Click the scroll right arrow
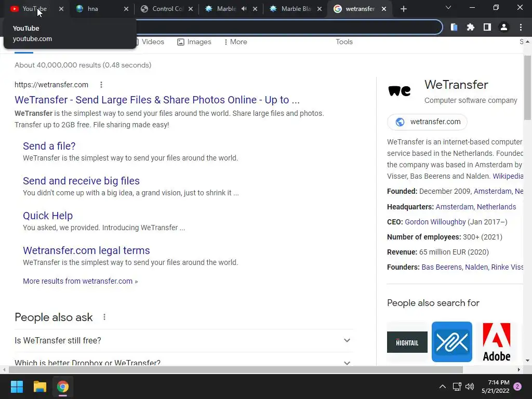This screenshot has width=532, height=399. pyautogui.click(x=519, y=369)
